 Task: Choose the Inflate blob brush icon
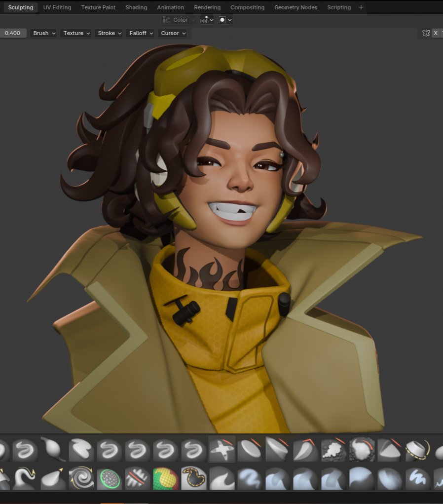click(x=53, y=449)
